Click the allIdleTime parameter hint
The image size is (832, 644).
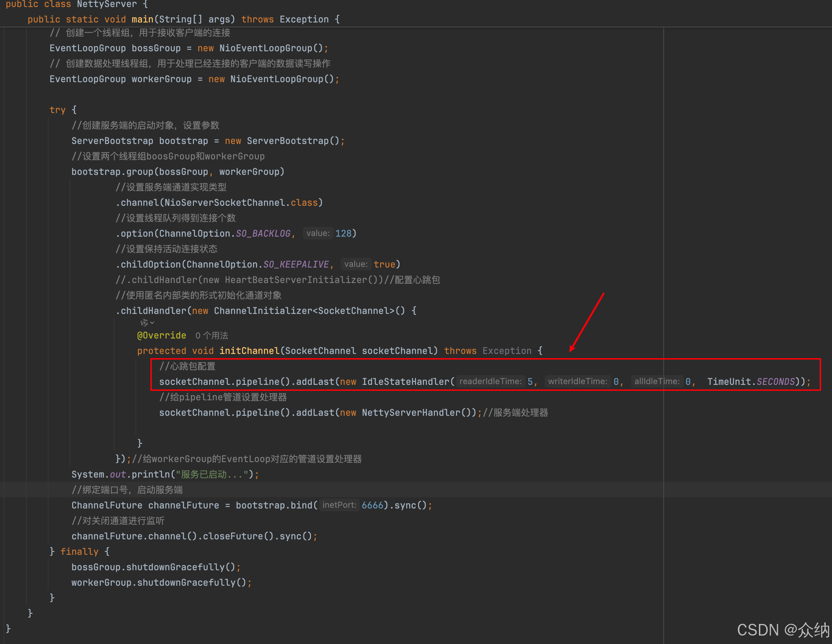pos(656,381)
